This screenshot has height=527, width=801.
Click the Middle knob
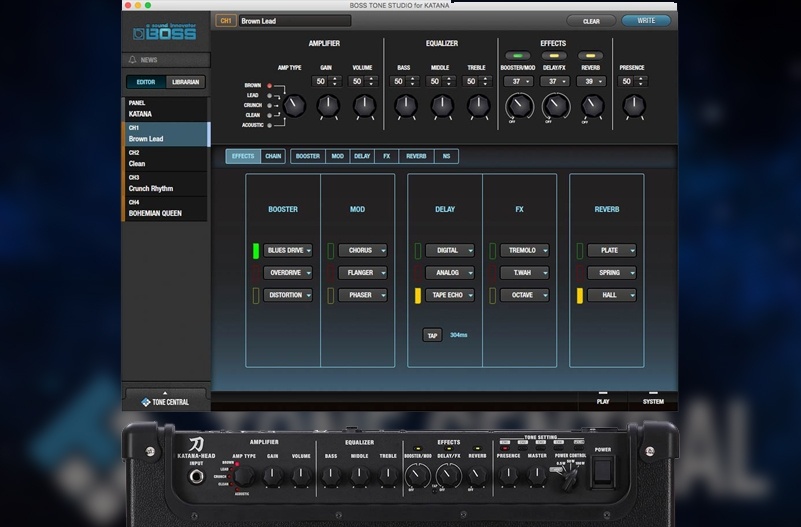pos(442,106)
